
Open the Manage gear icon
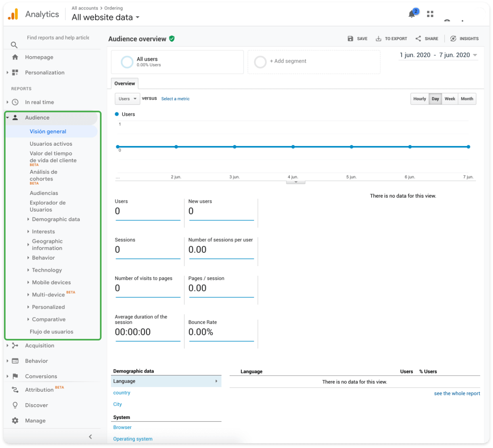15,421
